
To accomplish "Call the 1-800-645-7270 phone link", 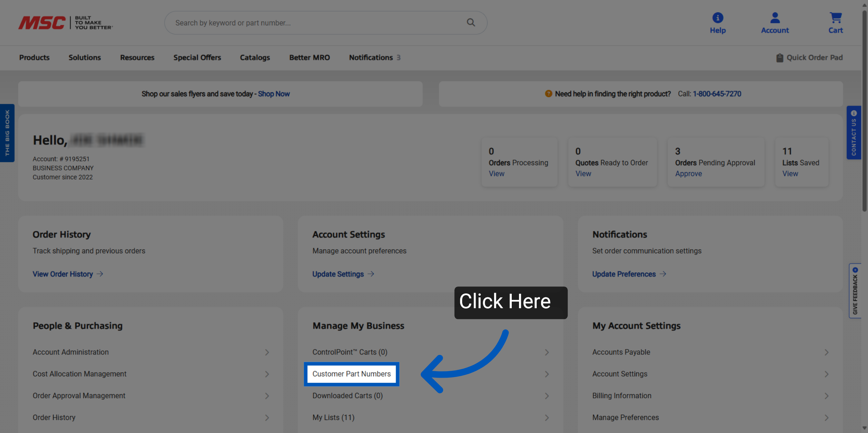I will point(717,94).
